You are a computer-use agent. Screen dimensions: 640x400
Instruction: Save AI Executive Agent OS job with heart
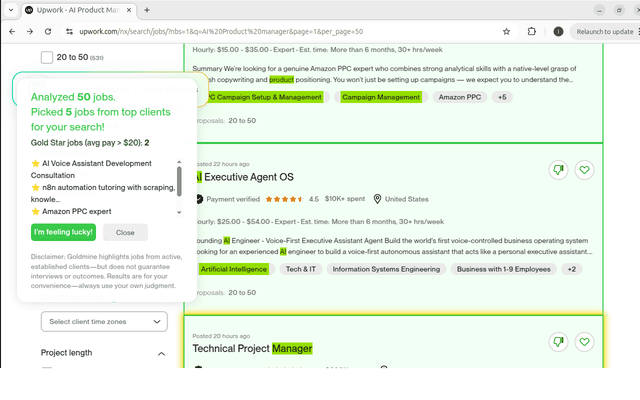(585, 171)
